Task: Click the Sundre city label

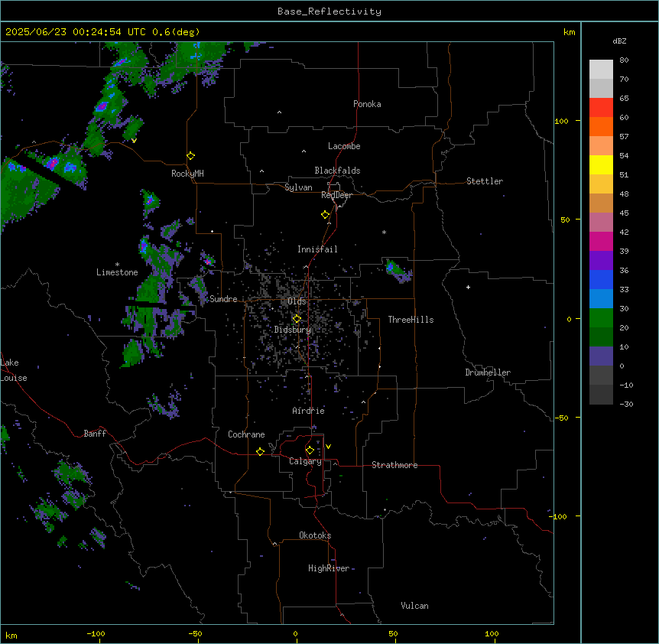Action: [223, 299]
